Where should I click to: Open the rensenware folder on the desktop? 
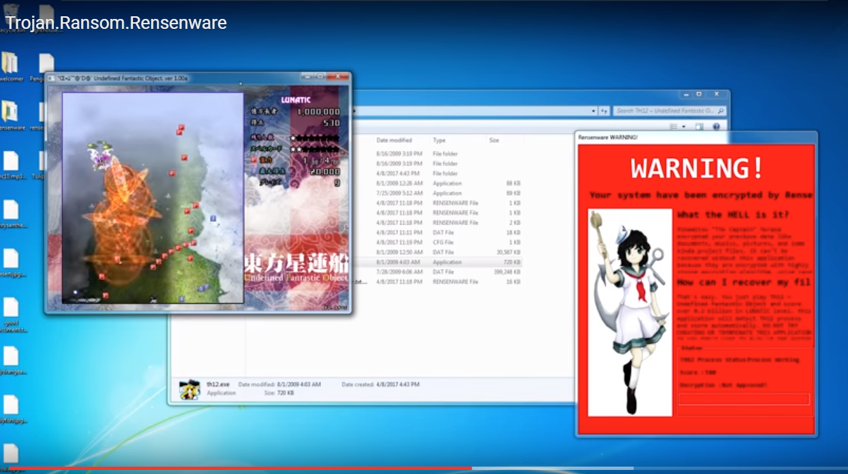pos(10,115)
